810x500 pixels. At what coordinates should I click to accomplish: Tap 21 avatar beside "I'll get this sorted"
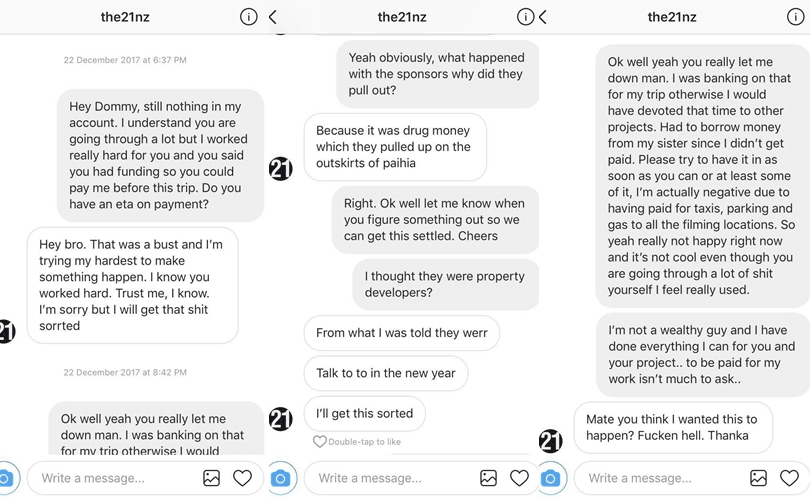click(x=281, y=419)
